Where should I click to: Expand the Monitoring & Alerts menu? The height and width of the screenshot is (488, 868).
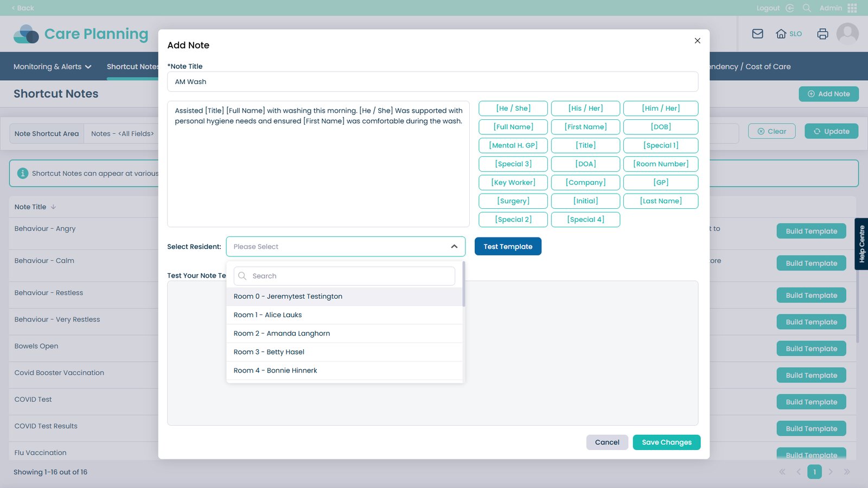click(53, 67)
